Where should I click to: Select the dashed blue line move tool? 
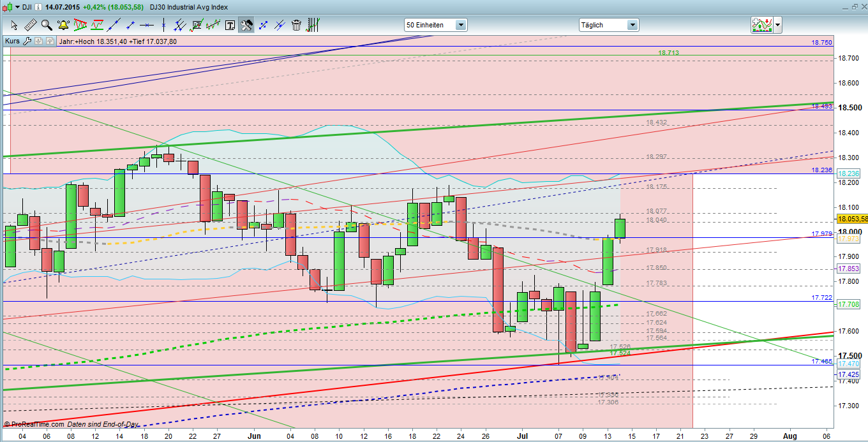[x=263, y=25]
